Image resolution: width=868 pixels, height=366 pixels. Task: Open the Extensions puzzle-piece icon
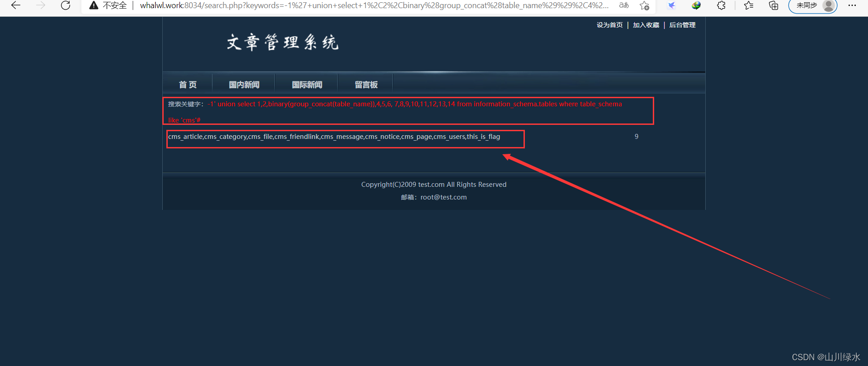722,5
